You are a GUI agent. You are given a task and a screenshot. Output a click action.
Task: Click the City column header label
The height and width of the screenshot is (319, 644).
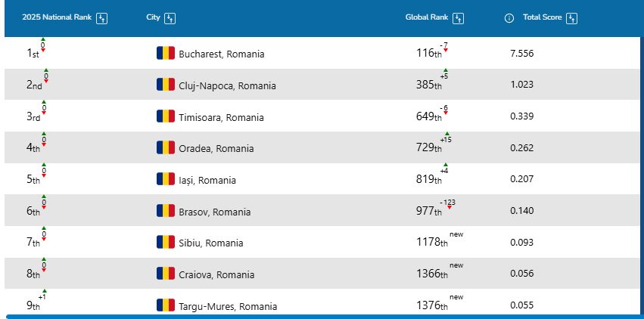point(153,17)
